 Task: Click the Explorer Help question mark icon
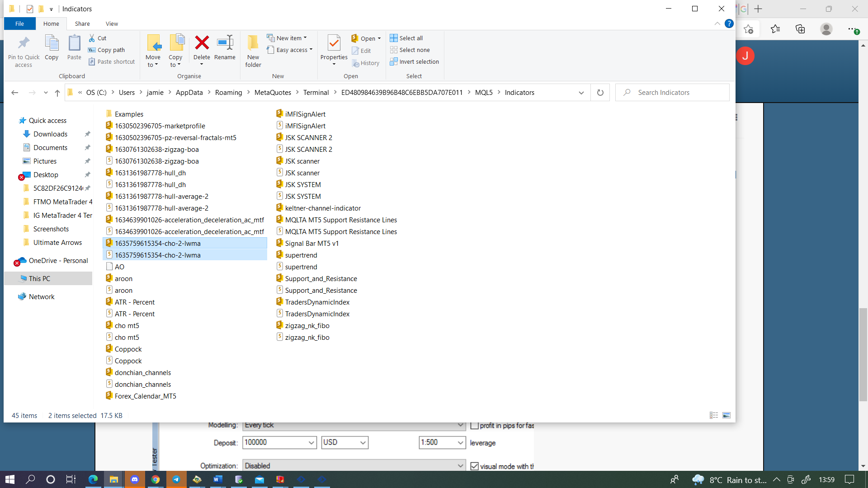729,23
